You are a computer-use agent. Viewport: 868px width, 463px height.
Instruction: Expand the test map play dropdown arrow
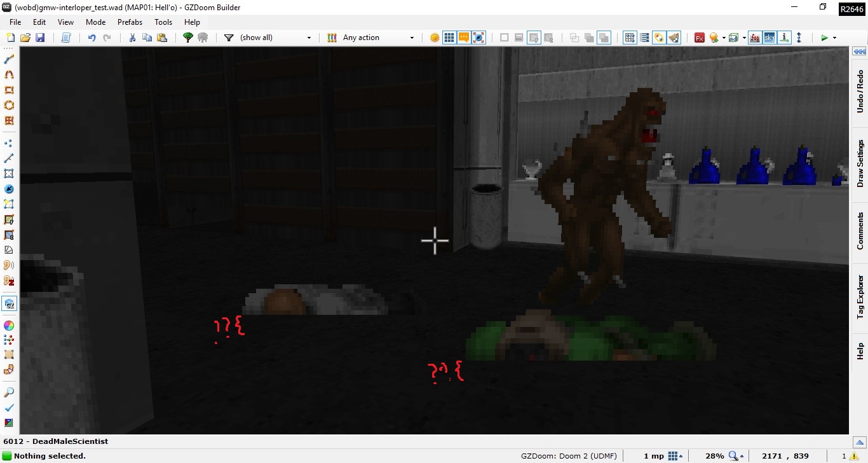point(834,38)
